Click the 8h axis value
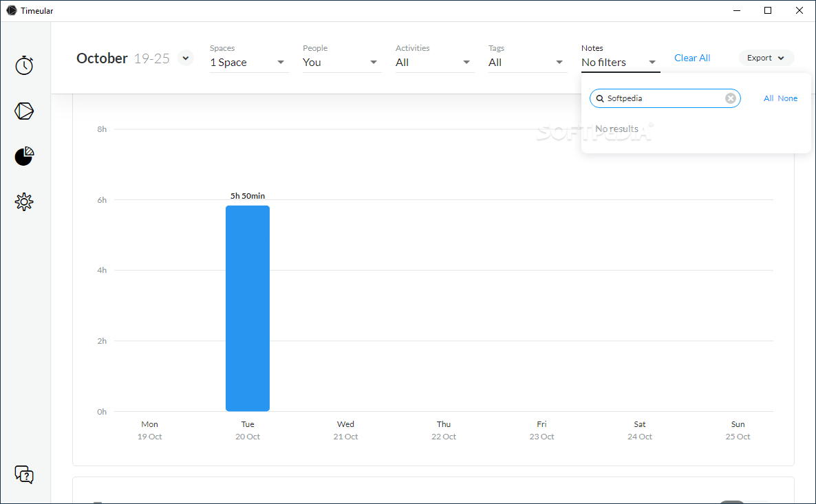The image size is (816, 504). [102, 129]
